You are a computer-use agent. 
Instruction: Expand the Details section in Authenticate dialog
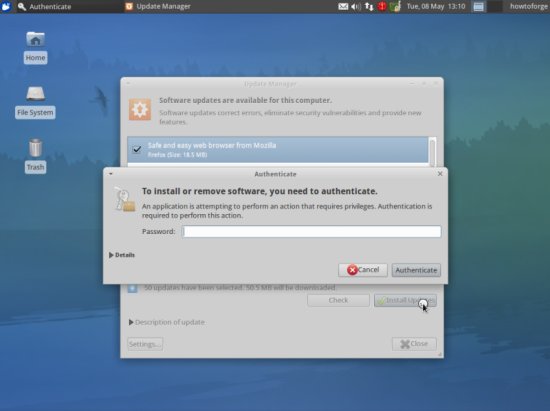click(x=121, y=255)
